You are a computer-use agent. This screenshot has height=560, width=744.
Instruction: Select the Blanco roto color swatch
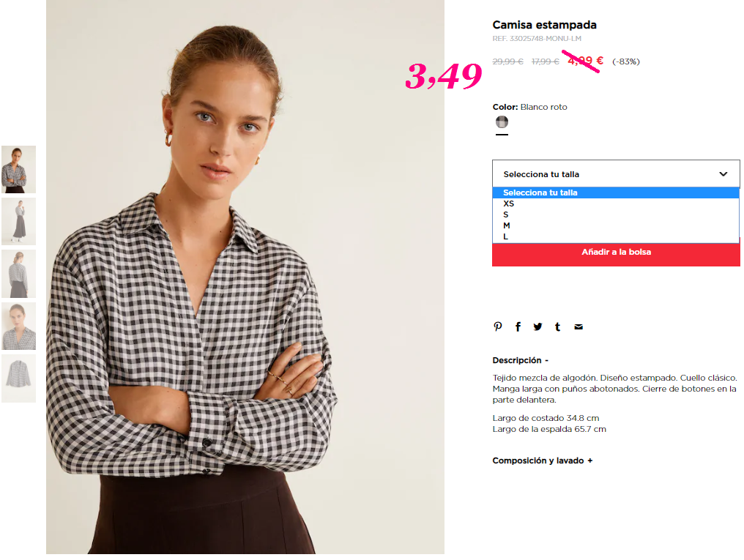point(502,122)
